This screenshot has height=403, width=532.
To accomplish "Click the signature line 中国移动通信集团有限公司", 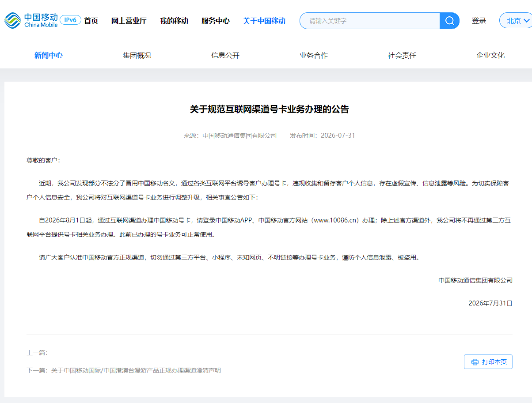I will click(475, 280).
